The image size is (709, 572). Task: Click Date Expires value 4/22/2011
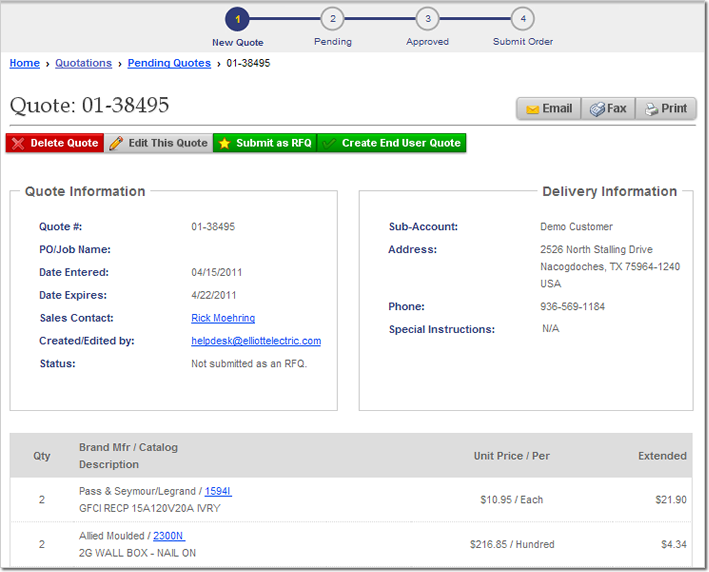pyautogui.click(x=214, y=295)
